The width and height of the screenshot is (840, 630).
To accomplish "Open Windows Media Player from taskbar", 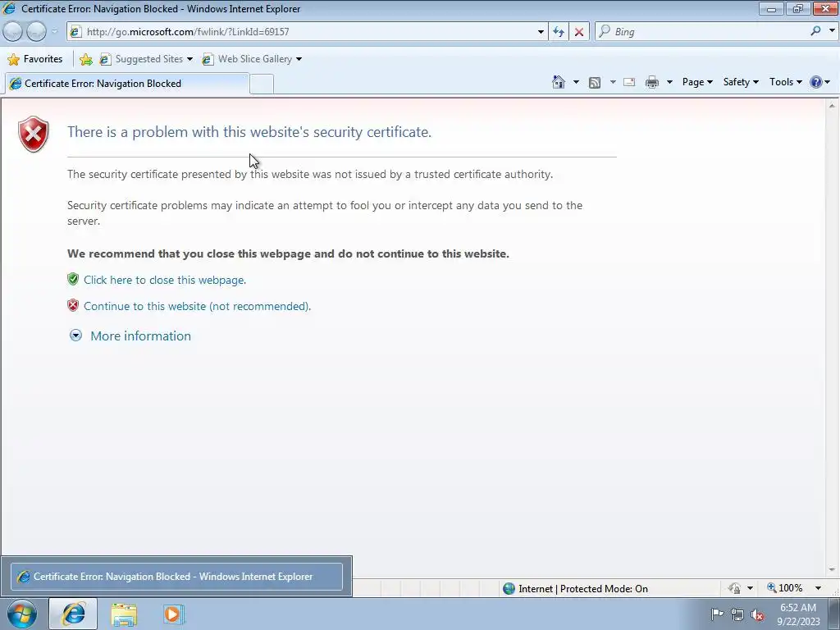I will (x=172, y=614).
